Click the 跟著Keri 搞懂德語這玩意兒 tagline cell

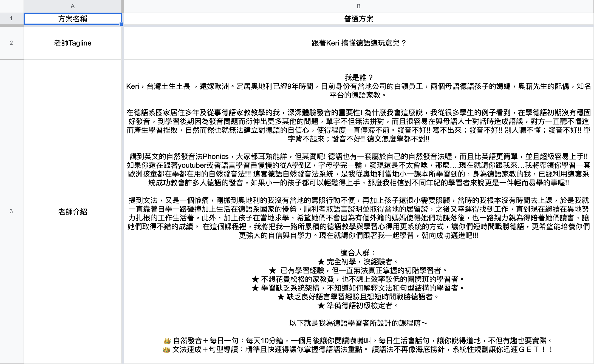[x=358, y=43]
